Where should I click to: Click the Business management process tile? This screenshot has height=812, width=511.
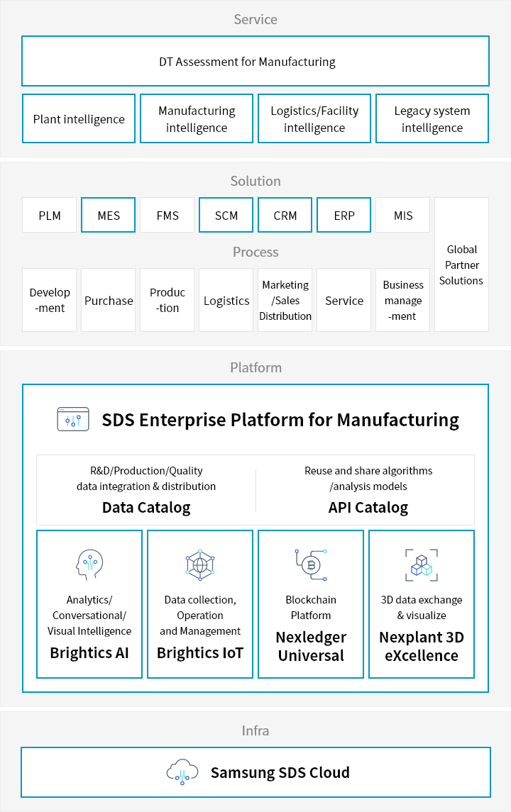(402, 300)
